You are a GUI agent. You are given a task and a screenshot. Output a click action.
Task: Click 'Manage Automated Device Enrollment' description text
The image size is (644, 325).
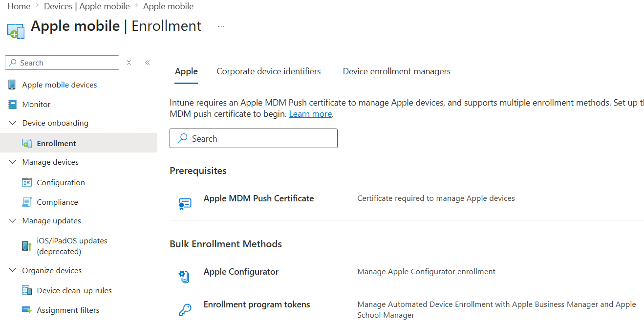[x=496, y=310]
